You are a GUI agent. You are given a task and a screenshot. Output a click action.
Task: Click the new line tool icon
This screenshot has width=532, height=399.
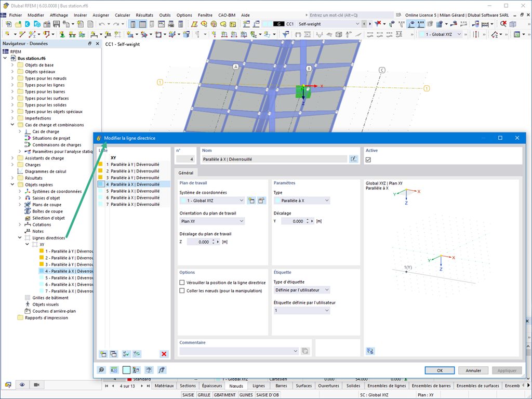(x=22, y=34)
